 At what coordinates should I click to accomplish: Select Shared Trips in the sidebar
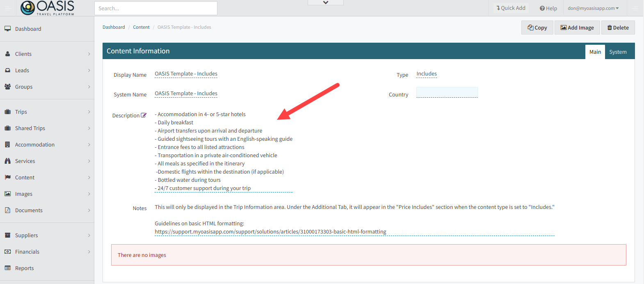[x=30, y=128]
